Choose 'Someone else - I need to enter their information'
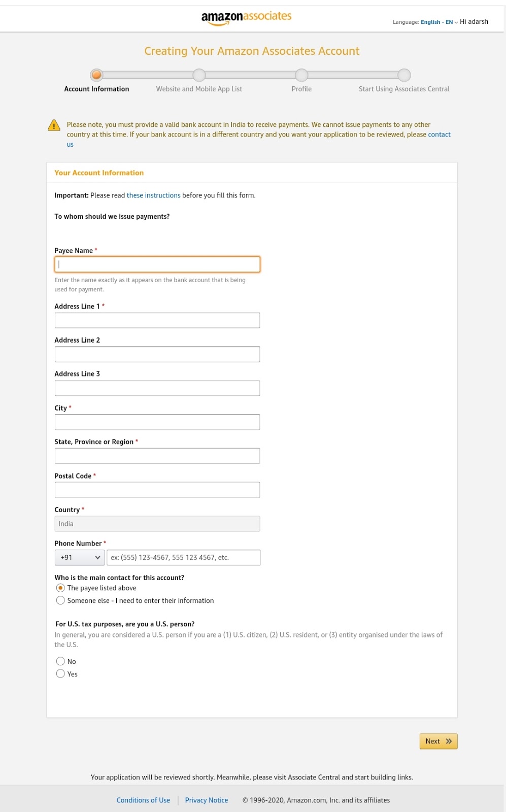Viewport: 506px width, 812px height. pyautogui.click(x=60, y=600)
